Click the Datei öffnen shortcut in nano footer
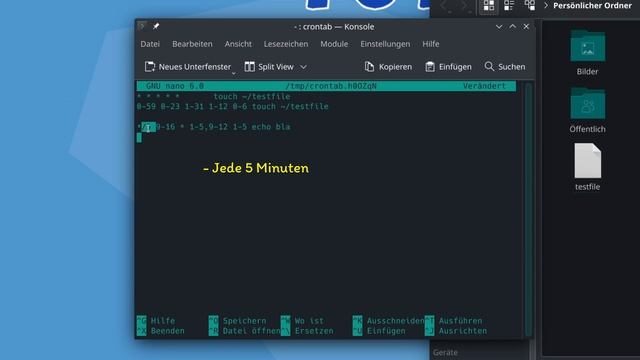Screen dimensions: 640x360 click(x=244, y=331)
